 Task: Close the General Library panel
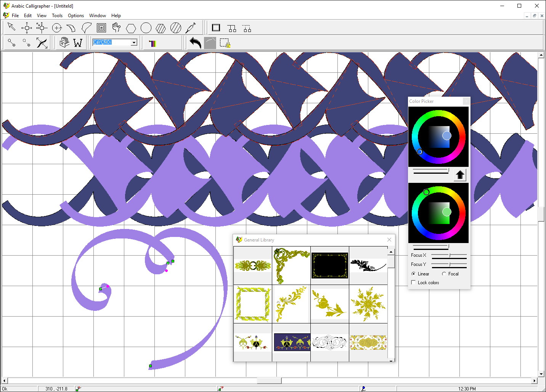point(389,240)
